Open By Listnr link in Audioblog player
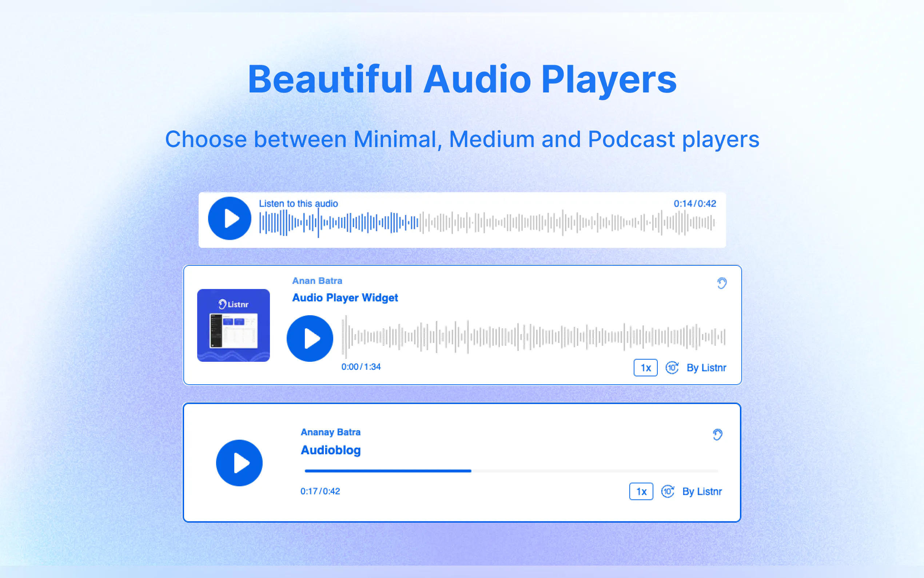Image resolution: width=924 pixels, height=578 pixels. pyautogui.click(x=702, y=491)
